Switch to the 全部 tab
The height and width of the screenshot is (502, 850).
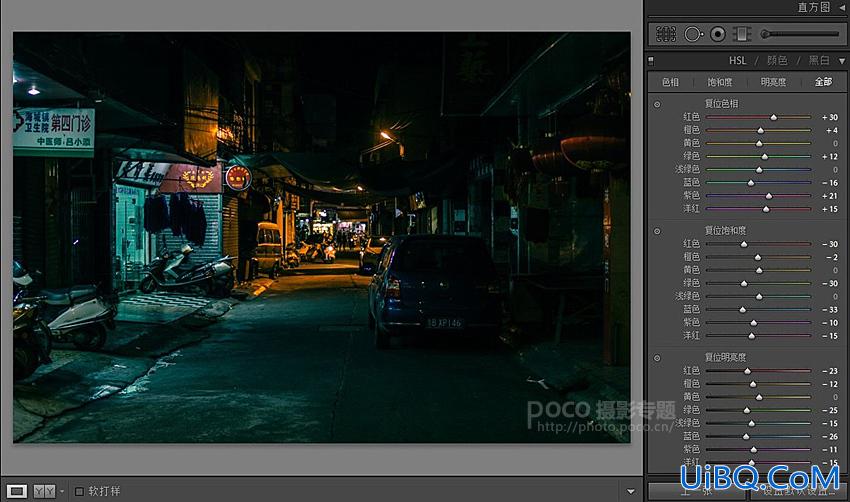(x=823, y=82)
